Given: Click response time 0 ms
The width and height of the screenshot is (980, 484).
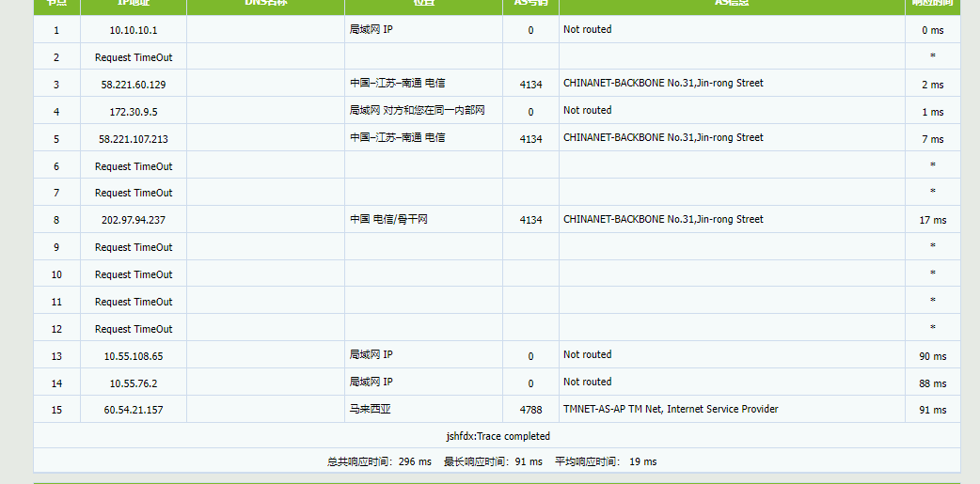Looking at the screenshot, I should (x=932, y=30).
